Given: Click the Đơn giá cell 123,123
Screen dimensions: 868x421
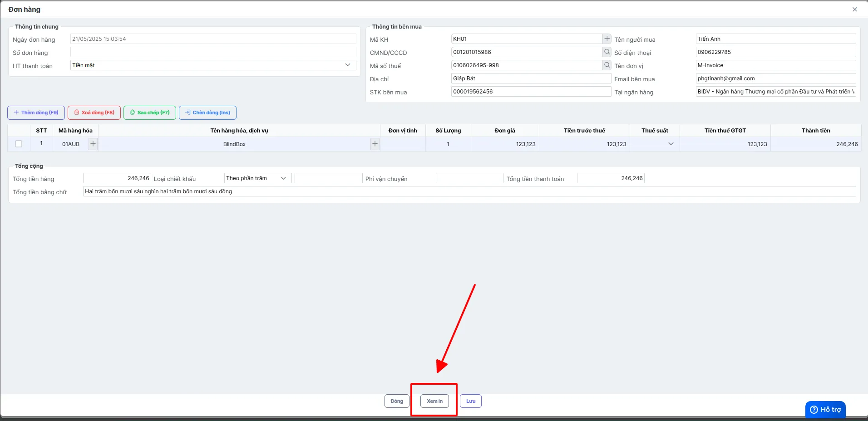Looking at the screenshot, I should coord(505,144).
